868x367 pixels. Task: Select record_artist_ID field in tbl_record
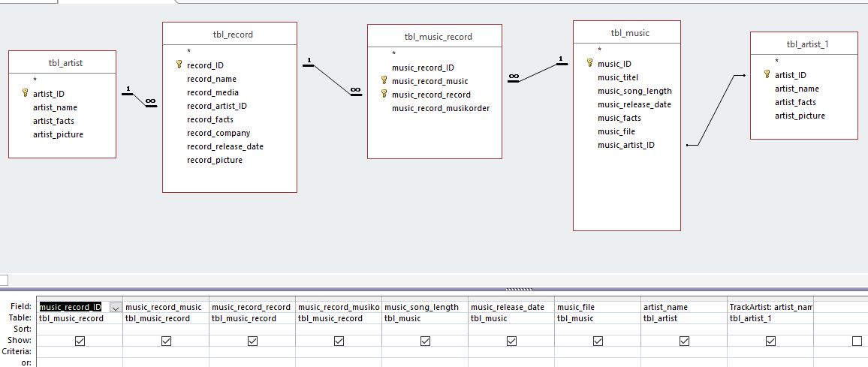216,106
